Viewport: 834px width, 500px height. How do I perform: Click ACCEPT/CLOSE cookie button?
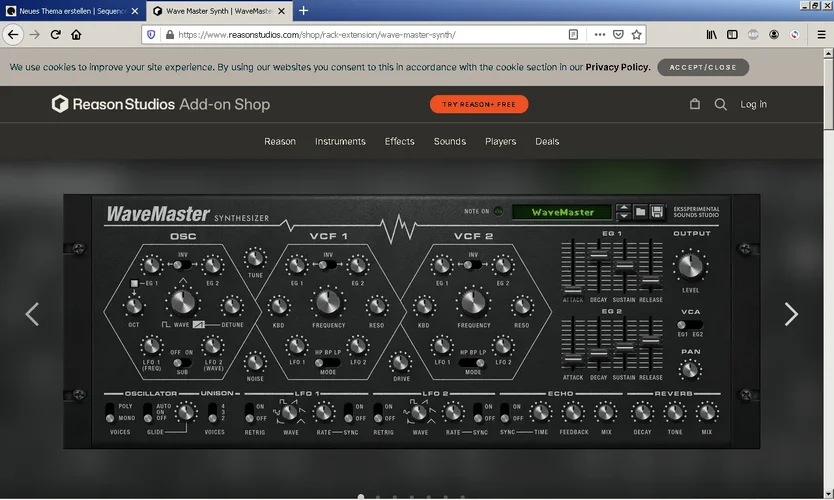703,68
